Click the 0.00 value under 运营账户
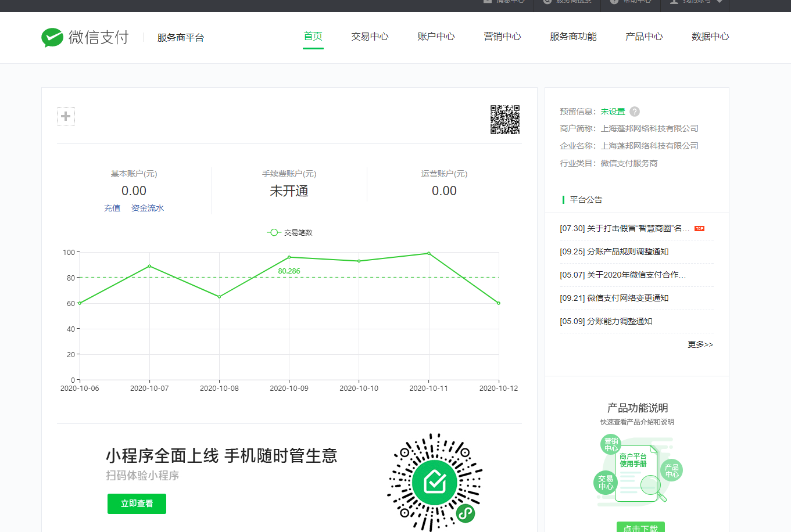Screen dimensions: 791x532 444,190
